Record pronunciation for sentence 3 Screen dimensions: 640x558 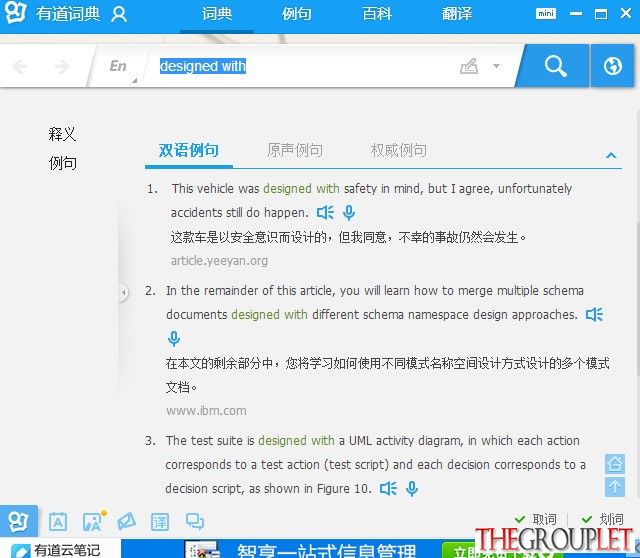412,489
